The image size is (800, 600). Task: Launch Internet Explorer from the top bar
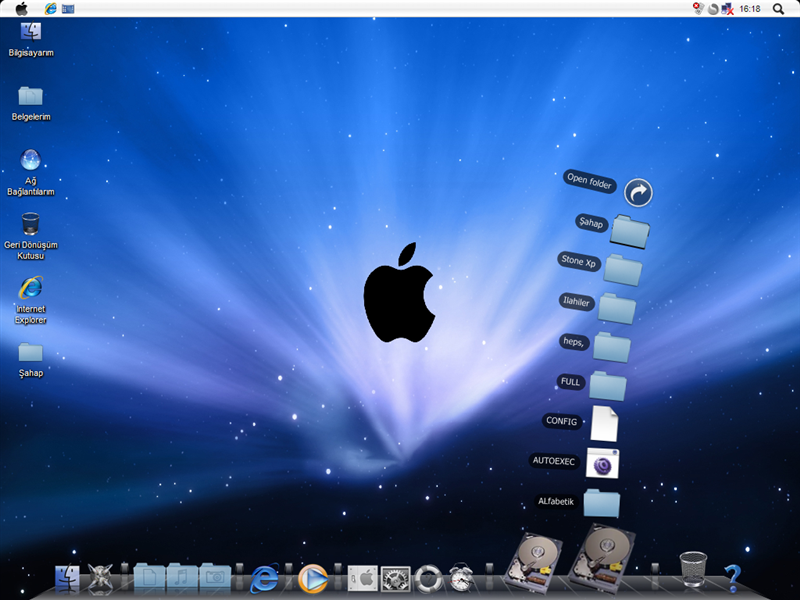[x=51, y=8]
